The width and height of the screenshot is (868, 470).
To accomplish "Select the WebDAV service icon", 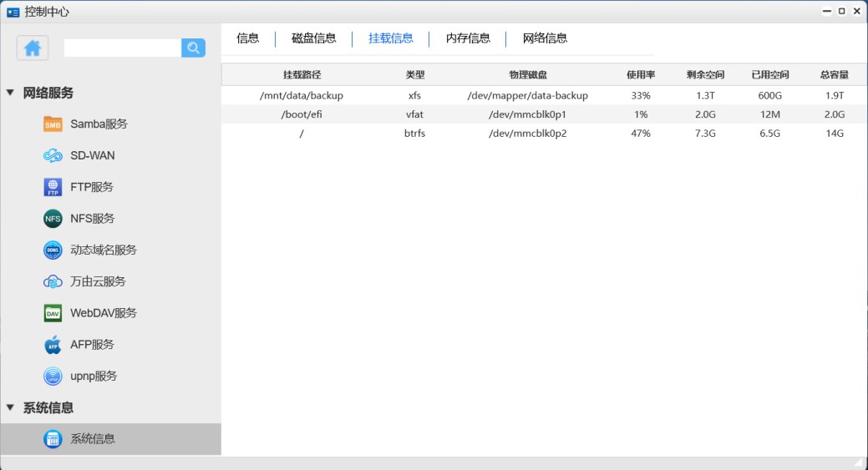I will (53, 313).
